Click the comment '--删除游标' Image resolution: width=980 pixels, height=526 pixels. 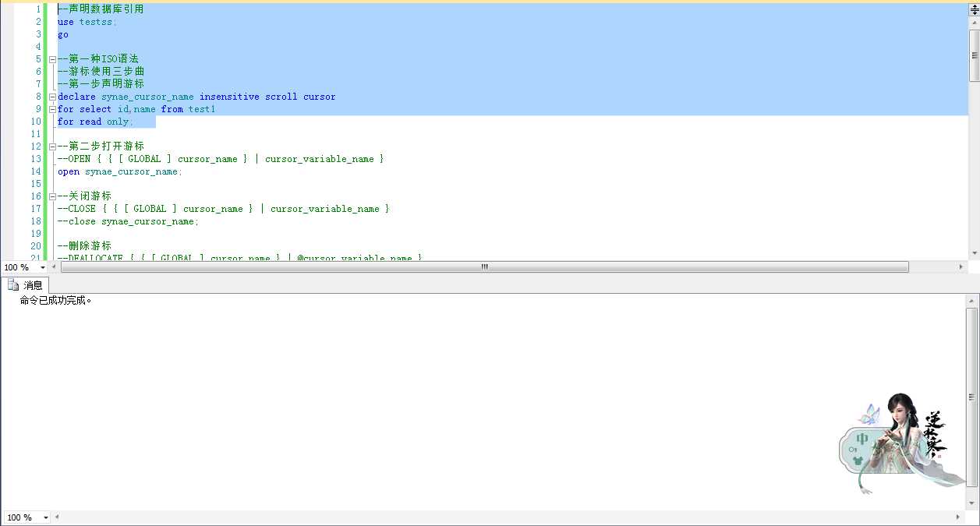84,246
